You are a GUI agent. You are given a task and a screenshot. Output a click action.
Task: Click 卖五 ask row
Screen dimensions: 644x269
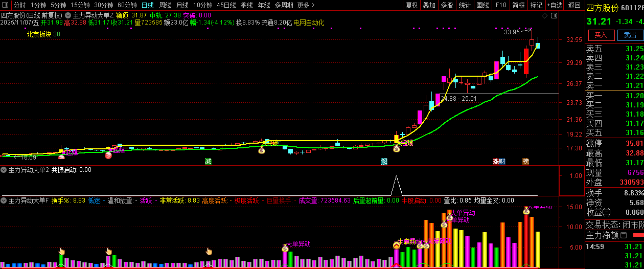tap(614, 49)
